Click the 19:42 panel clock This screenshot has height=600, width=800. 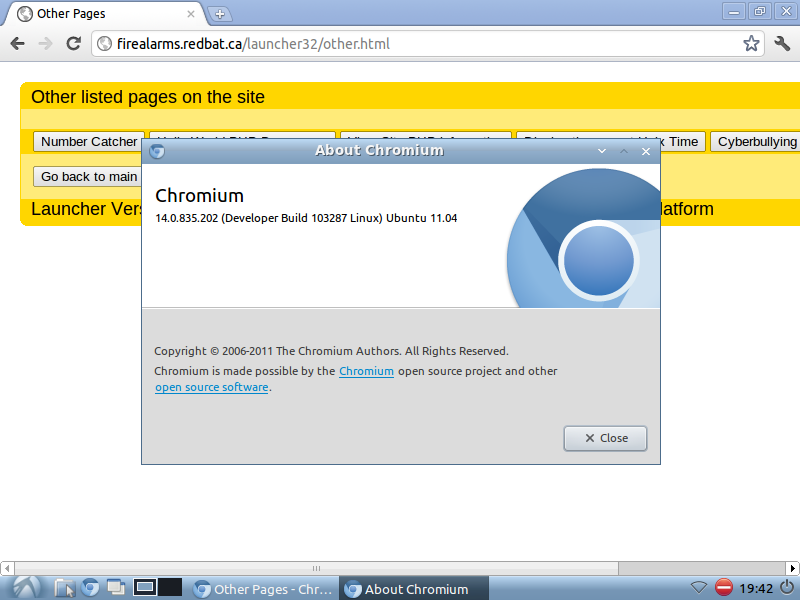(x=756, y=589)
